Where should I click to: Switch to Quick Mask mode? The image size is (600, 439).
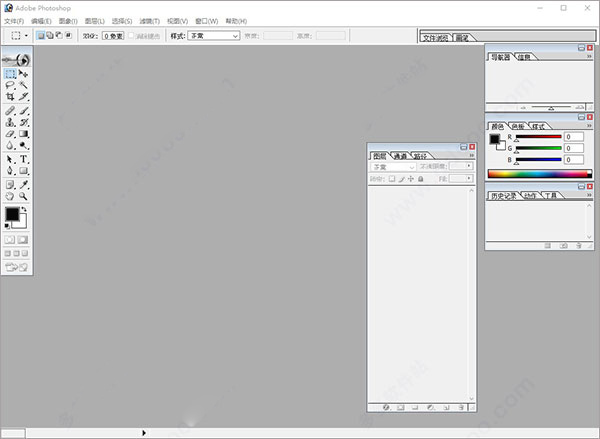coord(23,240)
